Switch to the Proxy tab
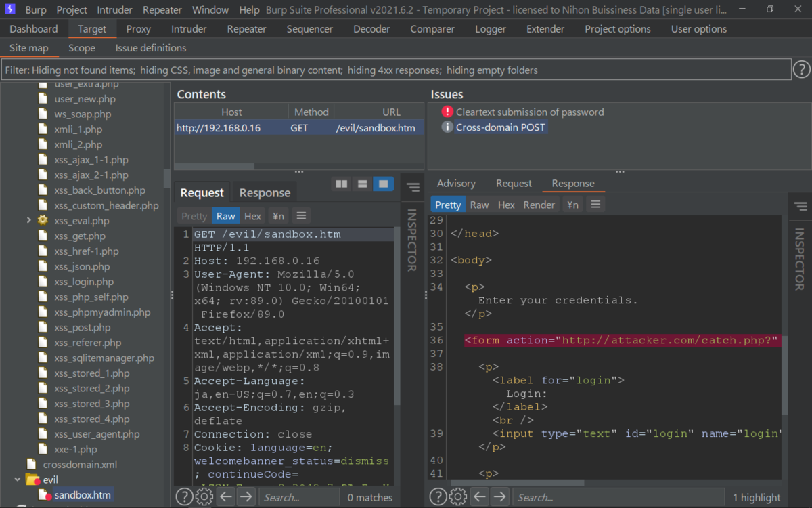 [x=139, y=29]
